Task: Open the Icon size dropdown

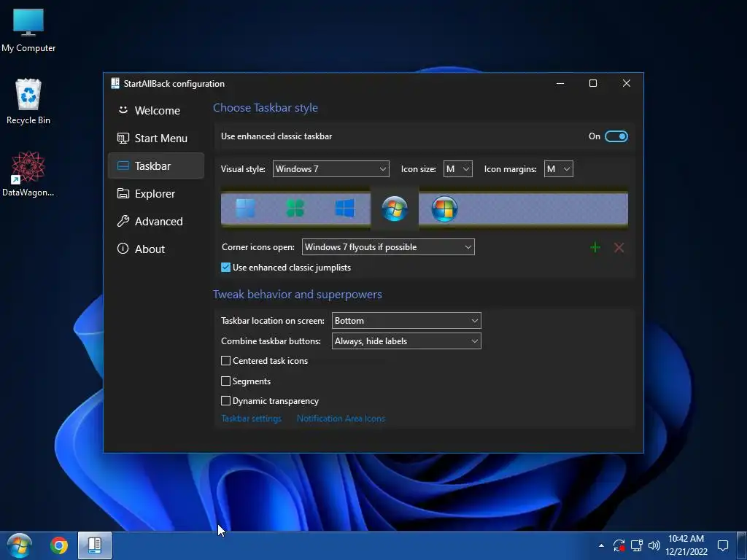Action: click(458, 168)
